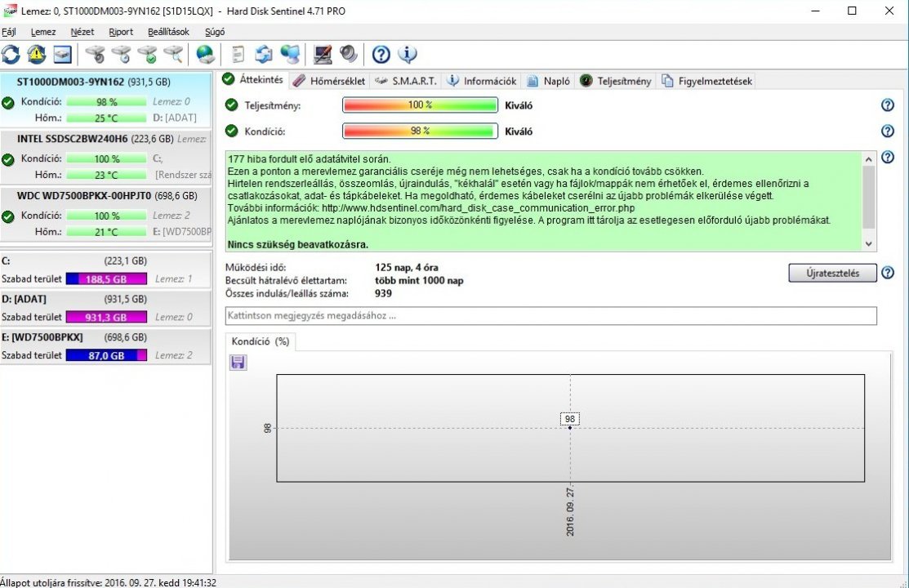Click the status text box scrollbar thumb
Viewport: 909px width, 588px height.
coord(868,197)
